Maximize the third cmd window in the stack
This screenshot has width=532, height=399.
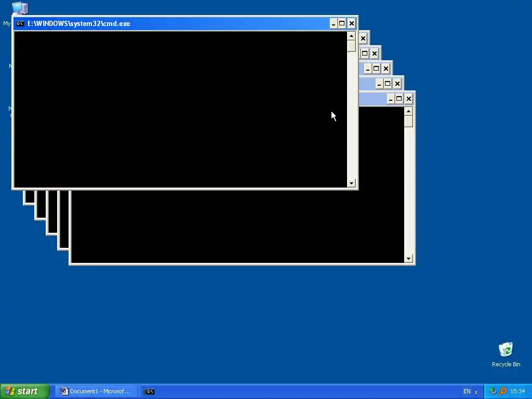coord(365,54)
